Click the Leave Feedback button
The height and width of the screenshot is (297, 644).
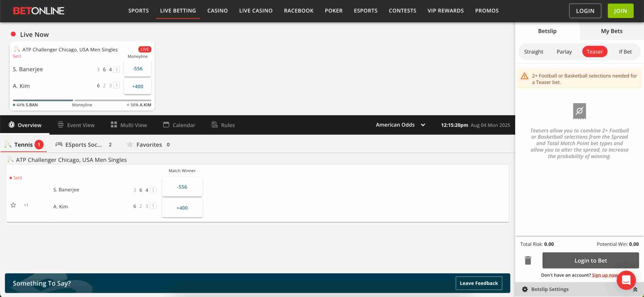[x=479, y=283]
